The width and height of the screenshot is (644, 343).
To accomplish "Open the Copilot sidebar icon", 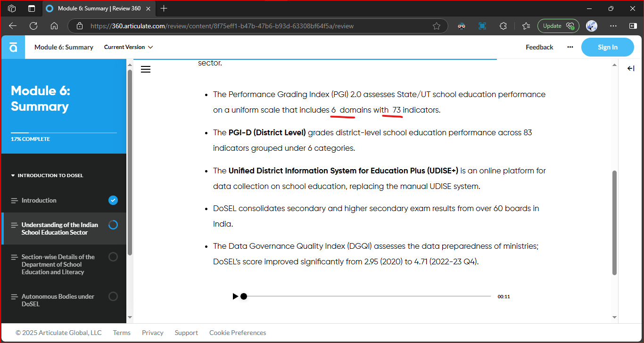I will [x=633, y=26].
